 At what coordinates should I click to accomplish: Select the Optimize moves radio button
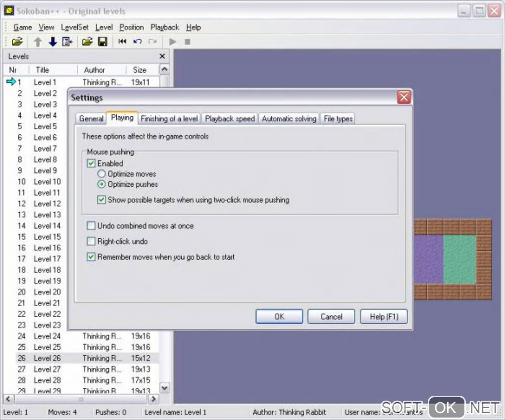pos(101,174)
